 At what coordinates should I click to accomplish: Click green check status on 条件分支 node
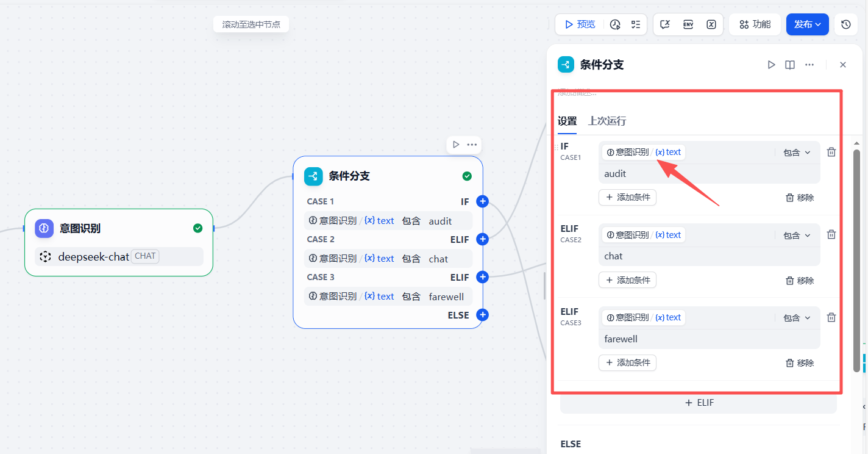tap(467, 176)
